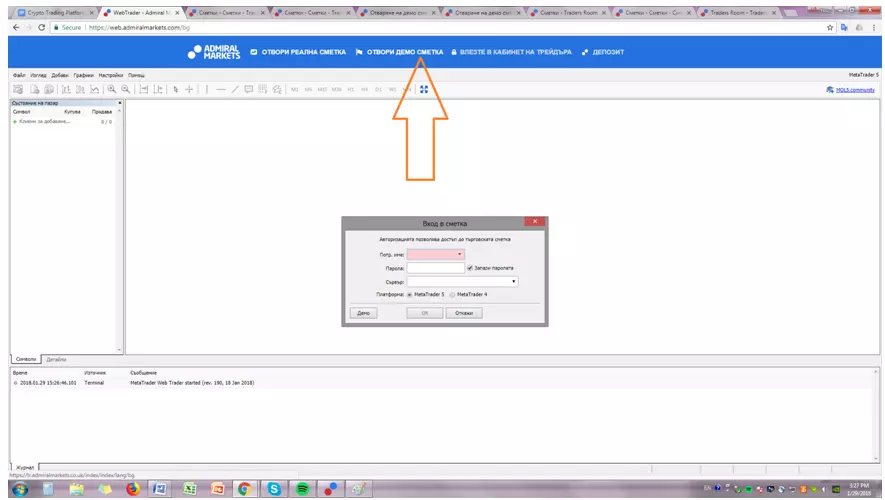Viewport: 885px width, 500px height.
Task: Select the MetaTrader 5 radio button
Action: pyautogui.click(x=409, y=295)
